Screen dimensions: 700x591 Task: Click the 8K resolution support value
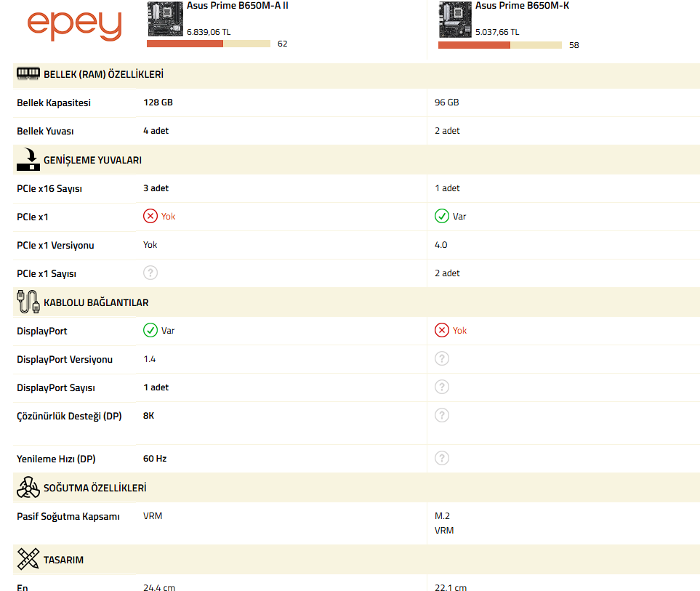(x=149, y=416)
